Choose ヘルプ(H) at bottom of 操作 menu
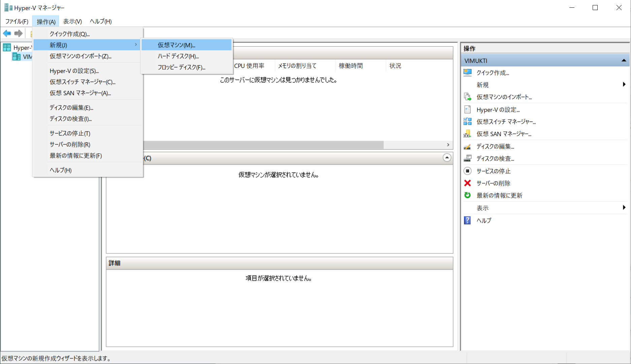The width and height of the screenshot is (631, 364). (88, 170)
